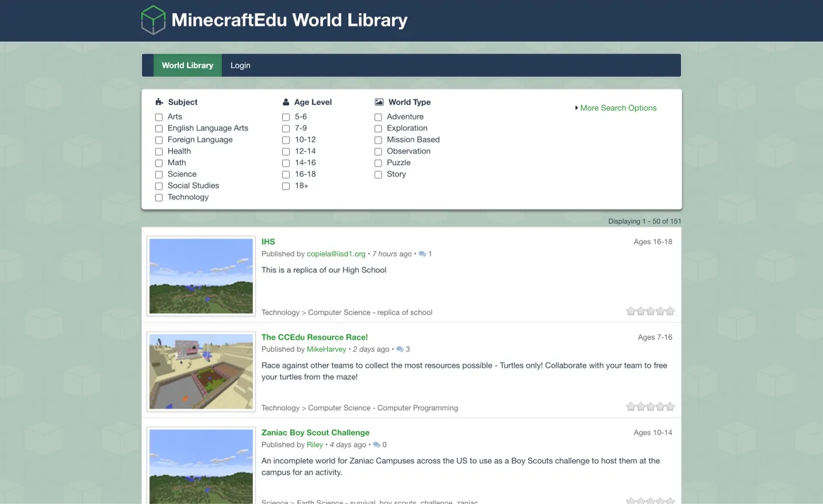Toggle the 10-12 age level checkbox
The image size is (823, 504).
click(x=286, y=140)
